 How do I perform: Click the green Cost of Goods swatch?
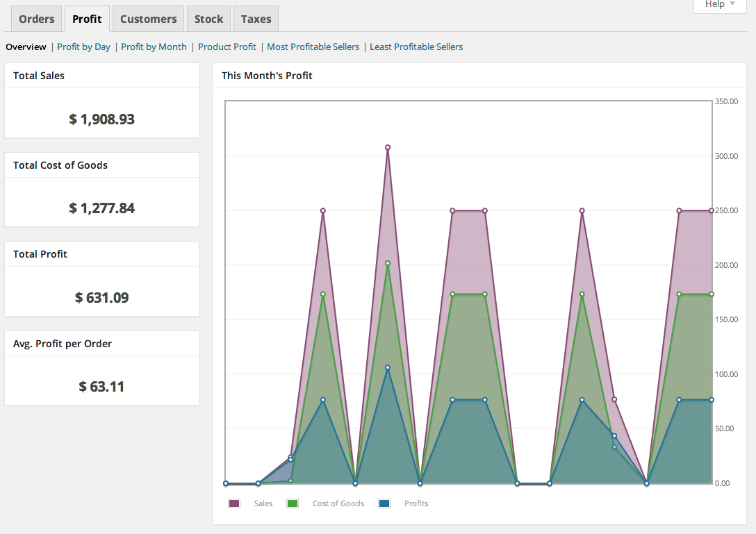coord(292,503)
